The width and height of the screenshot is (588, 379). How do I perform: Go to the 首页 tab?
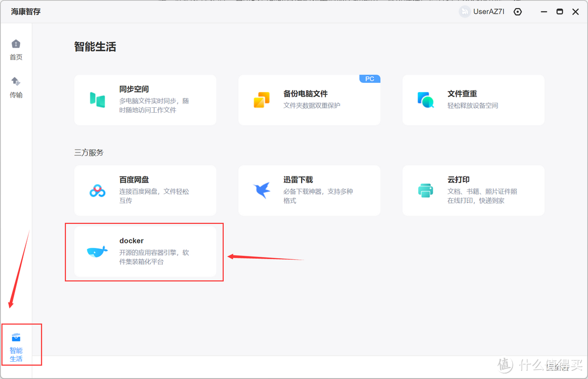coord(16,49)
